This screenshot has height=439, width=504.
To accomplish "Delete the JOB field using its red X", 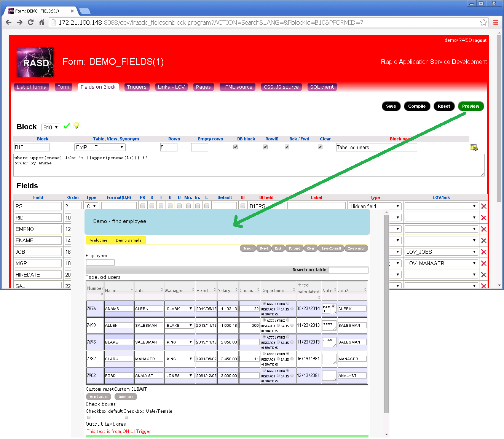I will click(483, 251).
